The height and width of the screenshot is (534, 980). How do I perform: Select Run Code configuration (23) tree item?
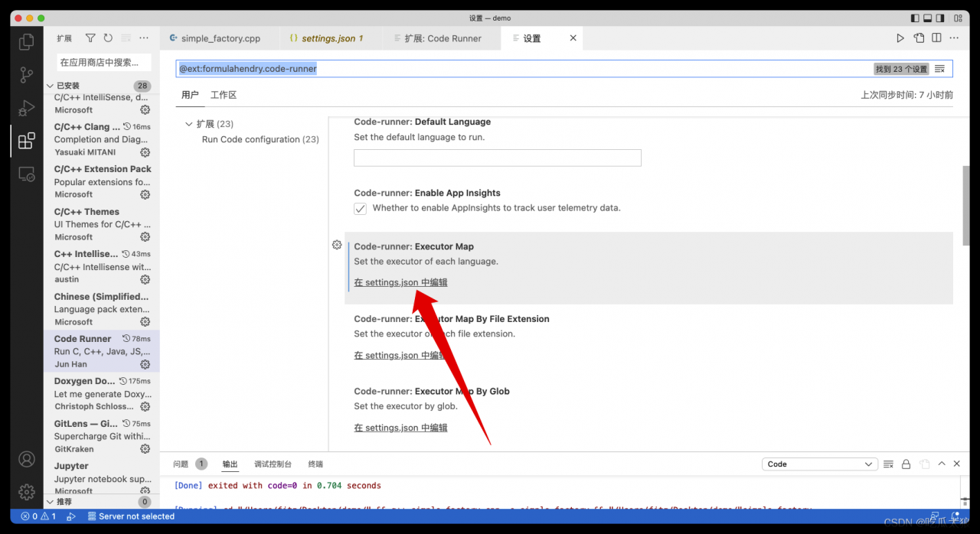260,139
